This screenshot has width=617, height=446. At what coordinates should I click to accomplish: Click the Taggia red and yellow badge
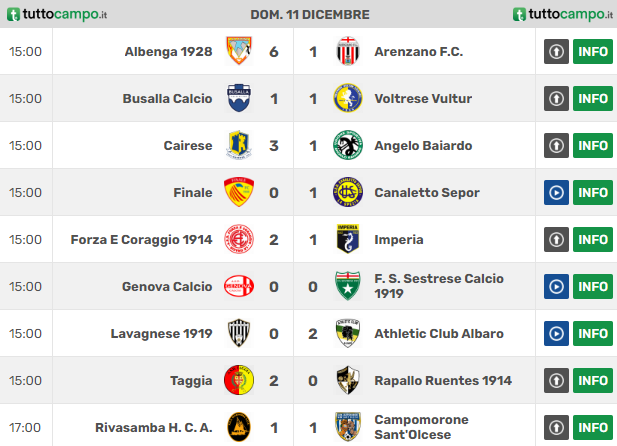pyautogui.click(x=239, y=380)
